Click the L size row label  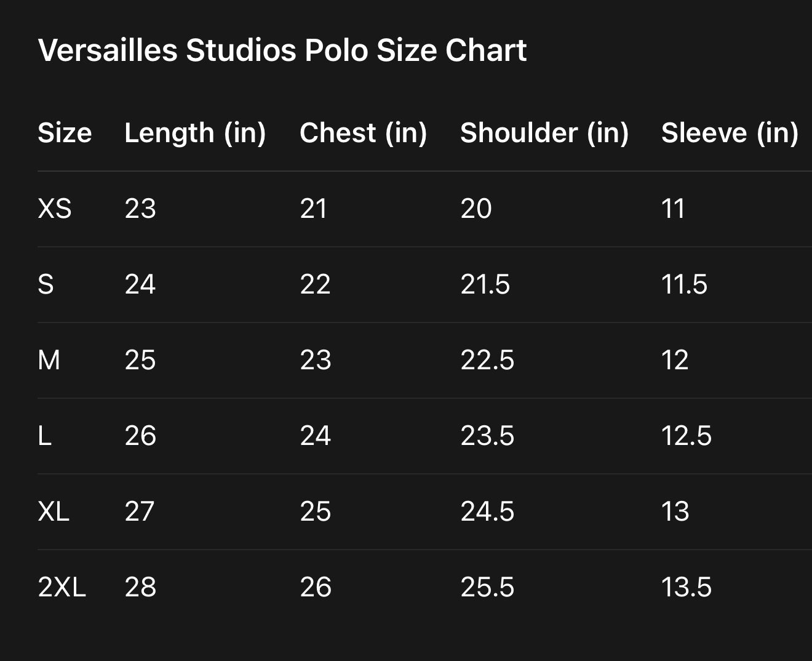point(45,436)
